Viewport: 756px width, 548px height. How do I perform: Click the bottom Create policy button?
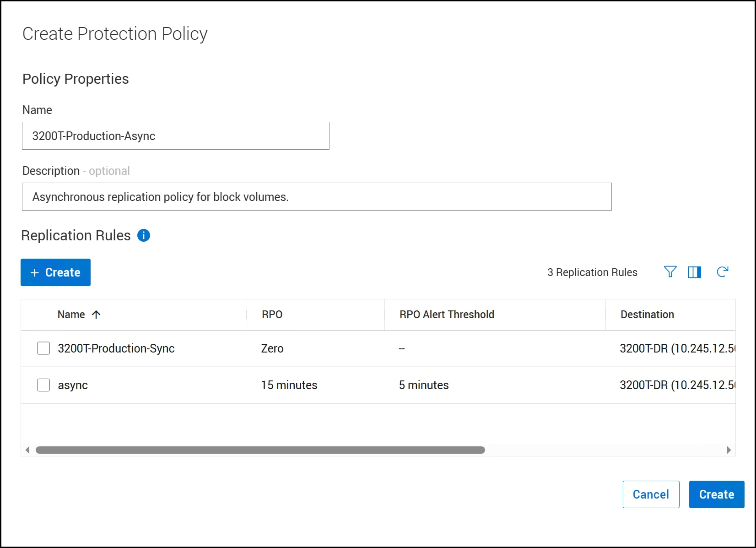pyautogui.click(x=717, y=494)
